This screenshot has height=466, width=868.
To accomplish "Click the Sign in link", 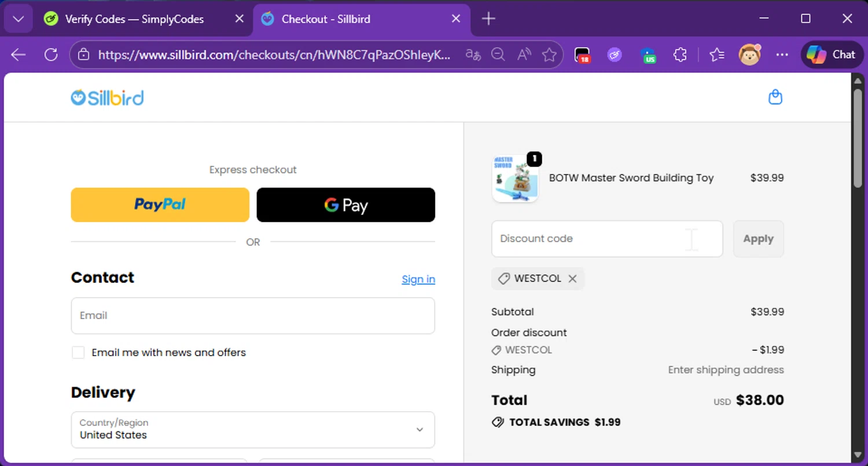I will [418, 279].
